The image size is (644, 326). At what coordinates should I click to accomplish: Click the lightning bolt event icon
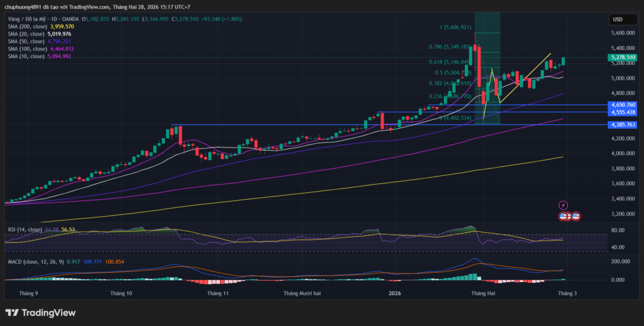563,205
